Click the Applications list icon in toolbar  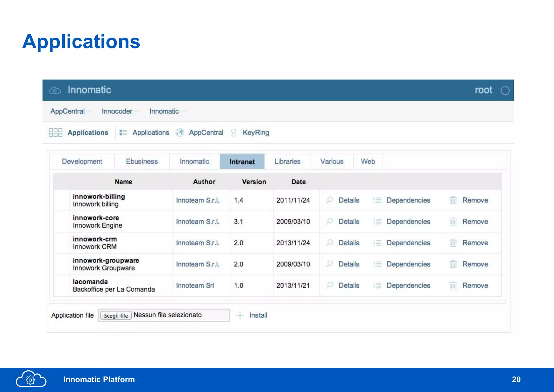[x=123, y=133]
